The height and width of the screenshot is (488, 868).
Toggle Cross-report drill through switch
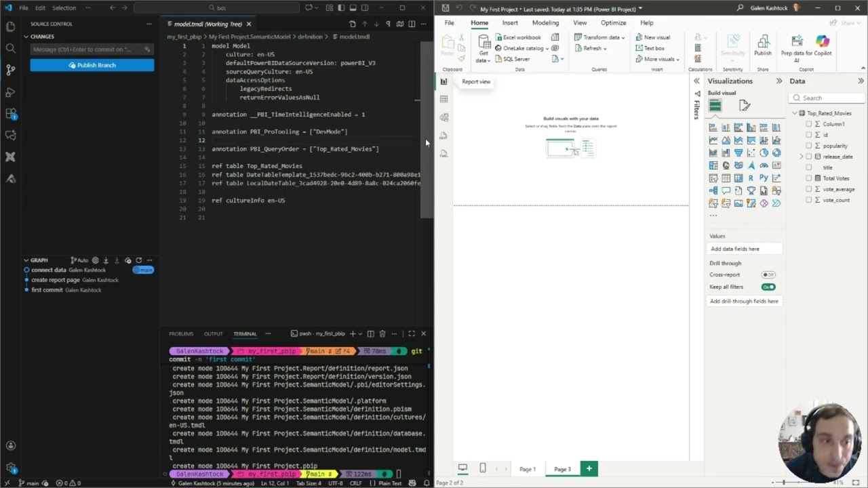click(x=768, y=274)
